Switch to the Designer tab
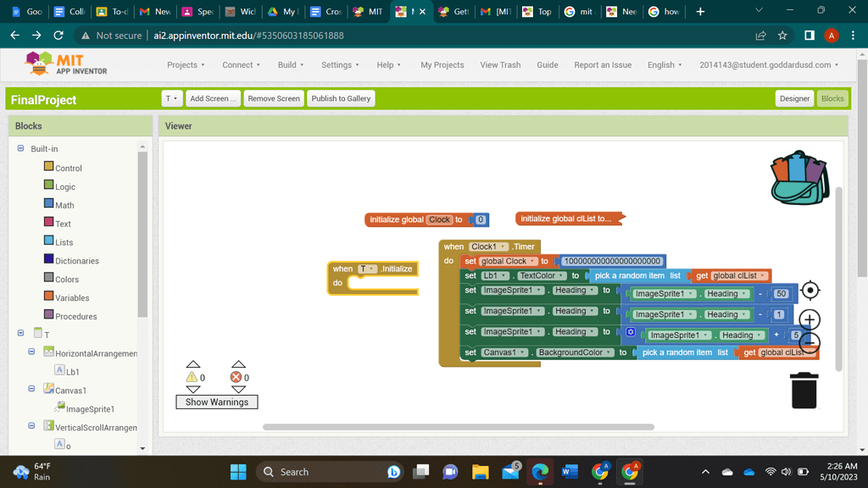Image resolution: width=868 pixels, height=488 pixels. [x=794, y=98]
